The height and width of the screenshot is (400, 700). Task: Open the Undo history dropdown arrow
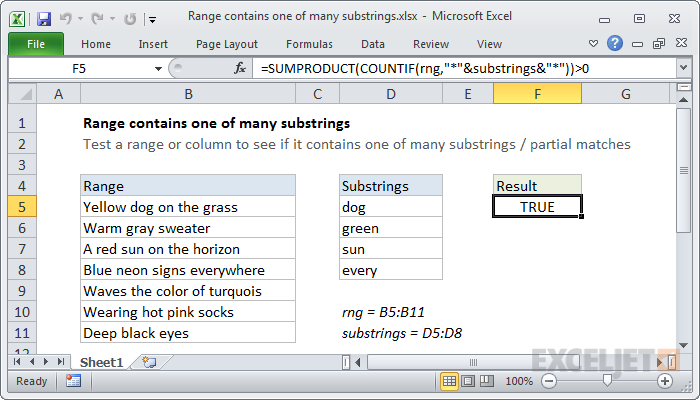(x=80, y=19)
